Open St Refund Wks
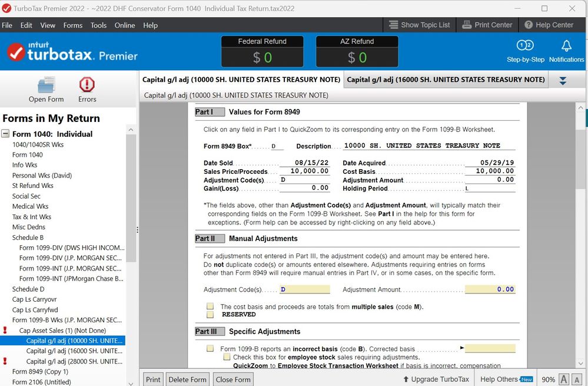 click(x=32, y=186)
